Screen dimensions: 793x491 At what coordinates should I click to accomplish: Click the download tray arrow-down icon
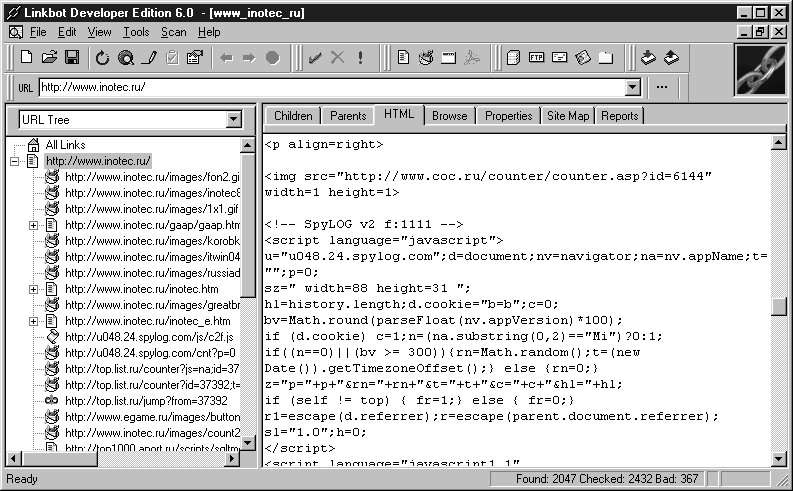pos(648,58)
